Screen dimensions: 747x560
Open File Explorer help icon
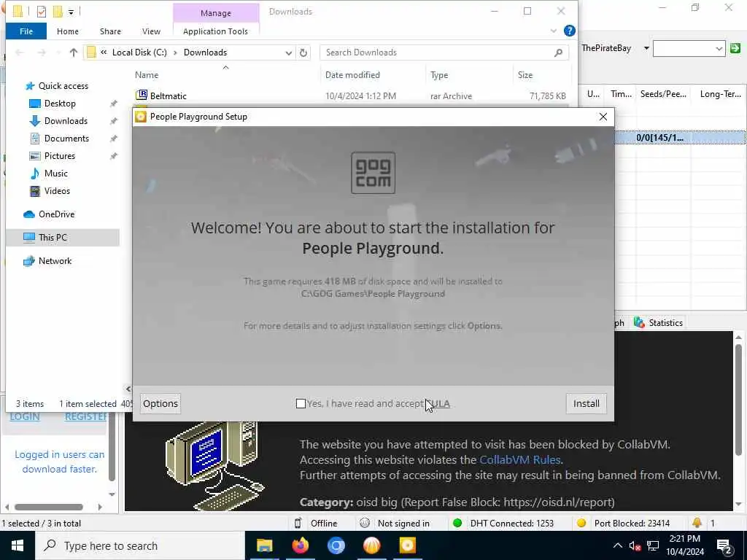pyautogui.click(x=569, y=31)
